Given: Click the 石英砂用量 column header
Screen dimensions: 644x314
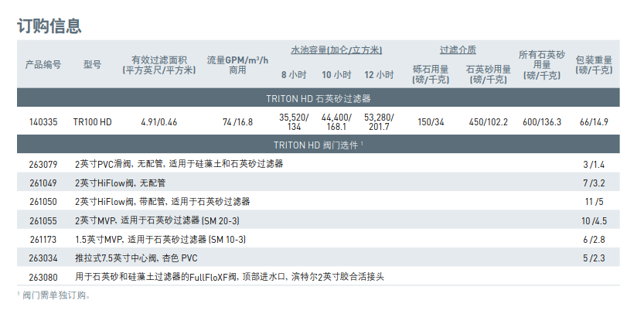Looking at the screenshot, I should coord(489,74).
